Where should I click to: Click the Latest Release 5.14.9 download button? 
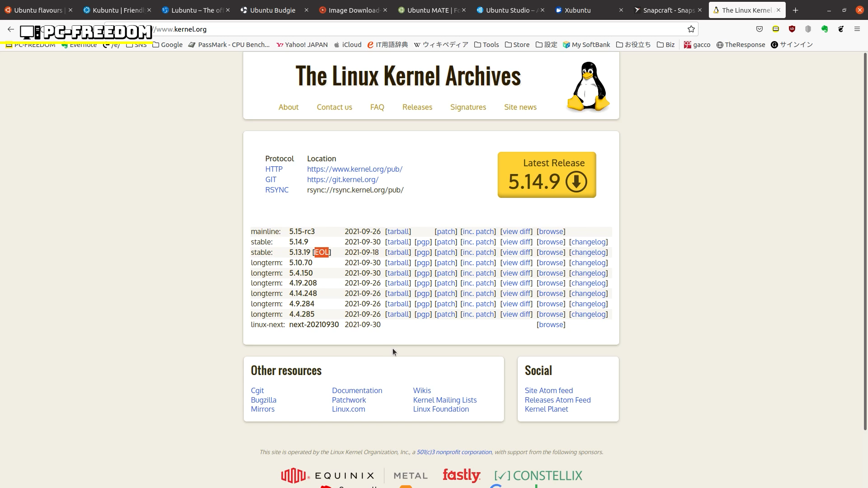(547, 175)
